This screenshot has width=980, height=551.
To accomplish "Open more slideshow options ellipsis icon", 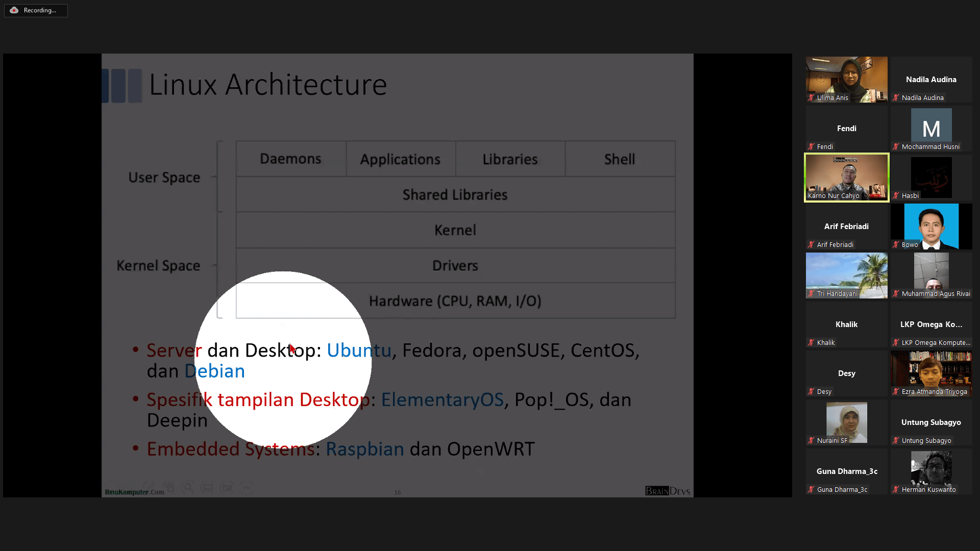I will tap(247, 488).
